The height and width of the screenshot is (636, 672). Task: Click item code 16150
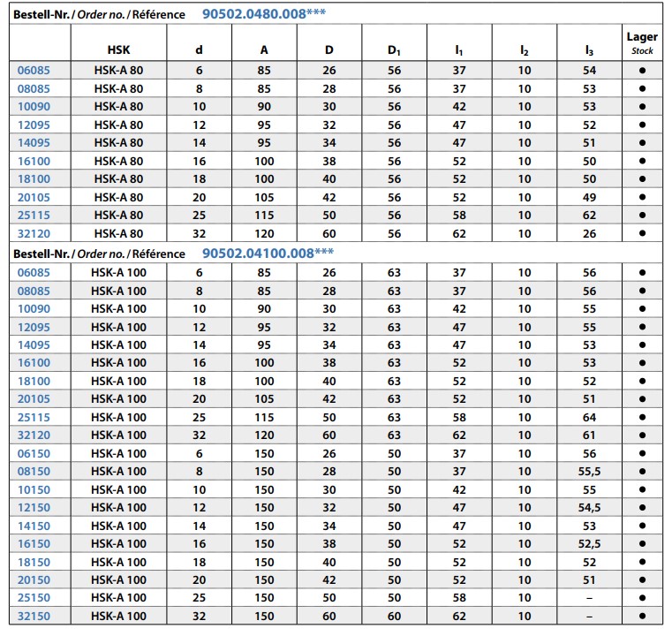point(34,544)
